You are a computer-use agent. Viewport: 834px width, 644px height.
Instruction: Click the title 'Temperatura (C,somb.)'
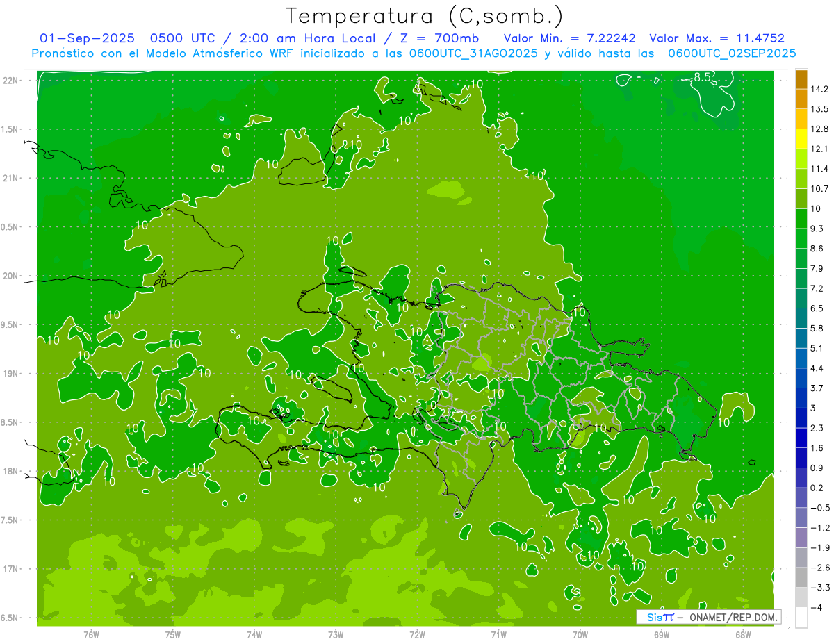coord(425,16)
